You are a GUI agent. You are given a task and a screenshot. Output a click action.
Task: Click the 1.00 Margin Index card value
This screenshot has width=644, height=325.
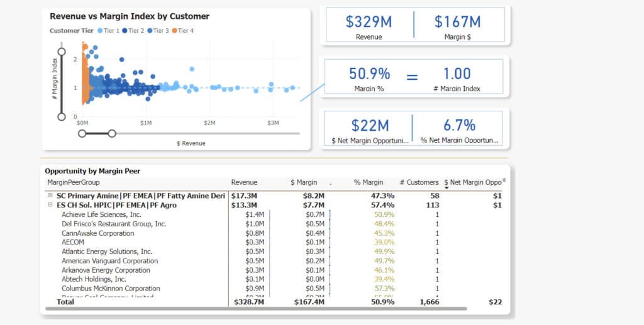pos(457,74)
